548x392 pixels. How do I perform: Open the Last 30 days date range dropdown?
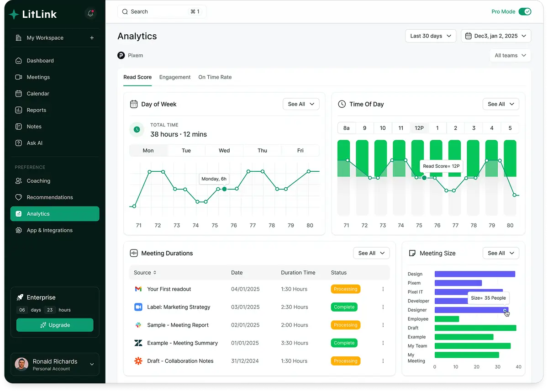click(x=430, y=35)
